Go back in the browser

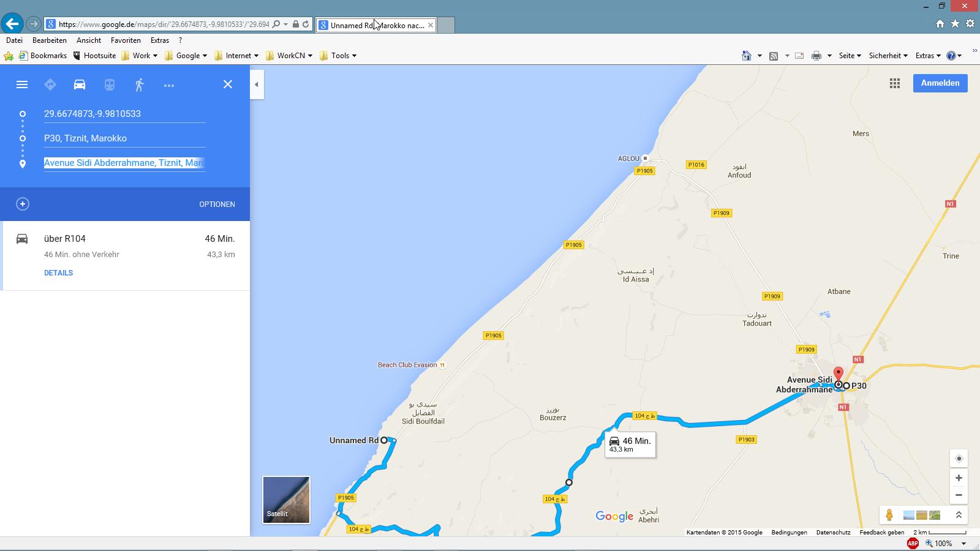point(12,24)
